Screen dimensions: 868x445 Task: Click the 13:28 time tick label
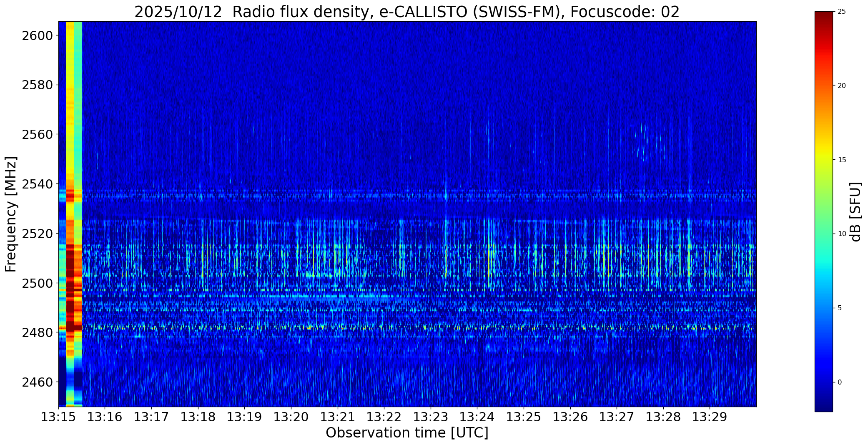(664, 417)
